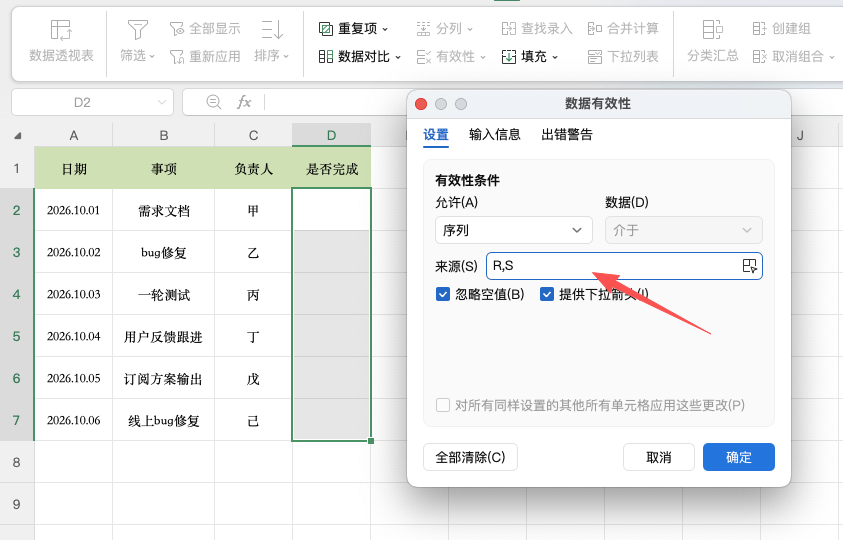This screenshot has height=540, width=843.
Task: Click 全部显示 show all
Action: (x=205, y=29)
